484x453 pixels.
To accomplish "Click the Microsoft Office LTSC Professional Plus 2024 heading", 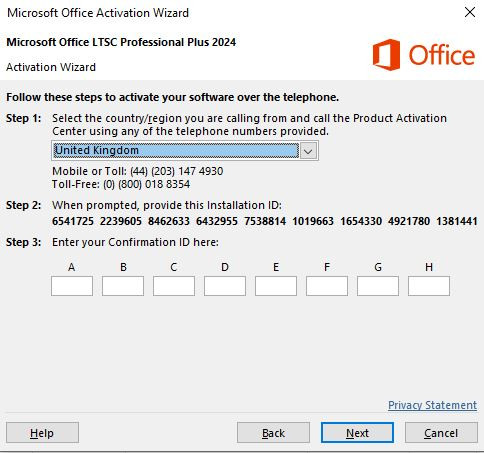I will tap(121, 42).
